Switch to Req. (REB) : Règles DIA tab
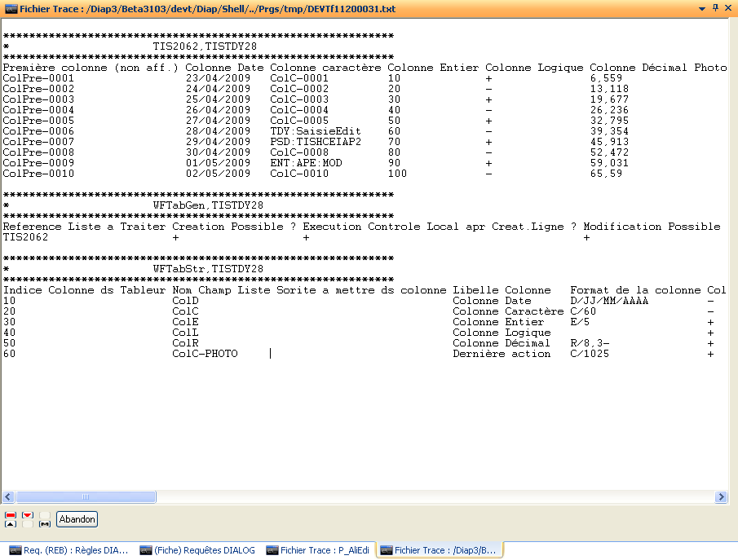The image size is (738, 560). click(x=68, y=550)
